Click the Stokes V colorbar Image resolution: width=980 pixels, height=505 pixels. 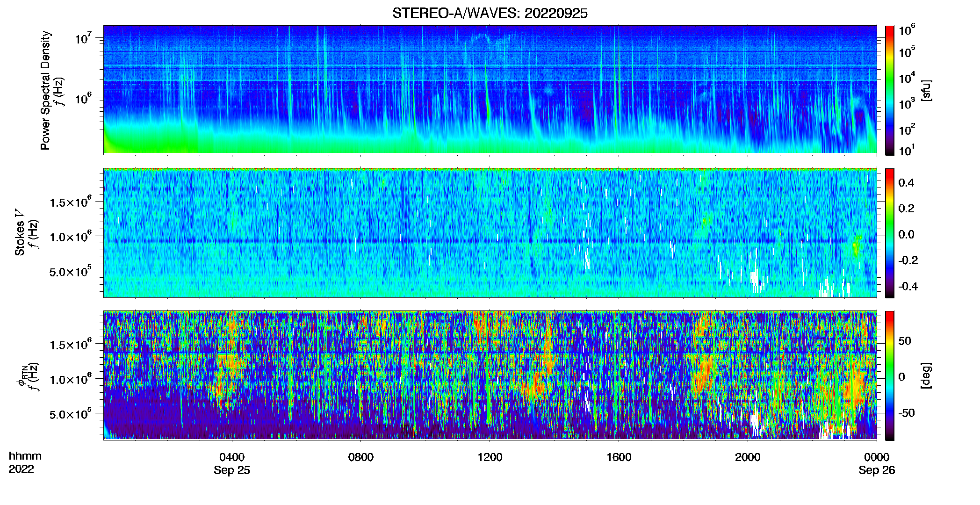point(890,233)
